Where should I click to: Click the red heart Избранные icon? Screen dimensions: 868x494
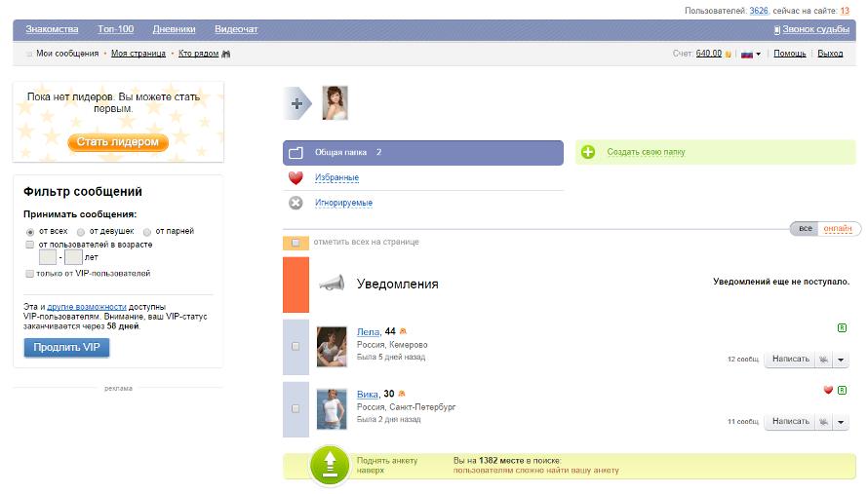(296, 177)
